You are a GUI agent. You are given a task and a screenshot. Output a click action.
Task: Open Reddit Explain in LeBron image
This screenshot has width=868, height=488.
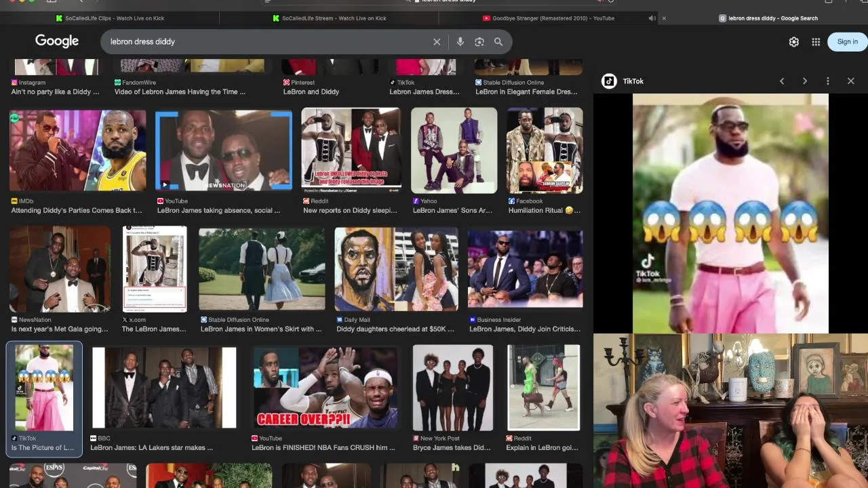click(544, 388)
